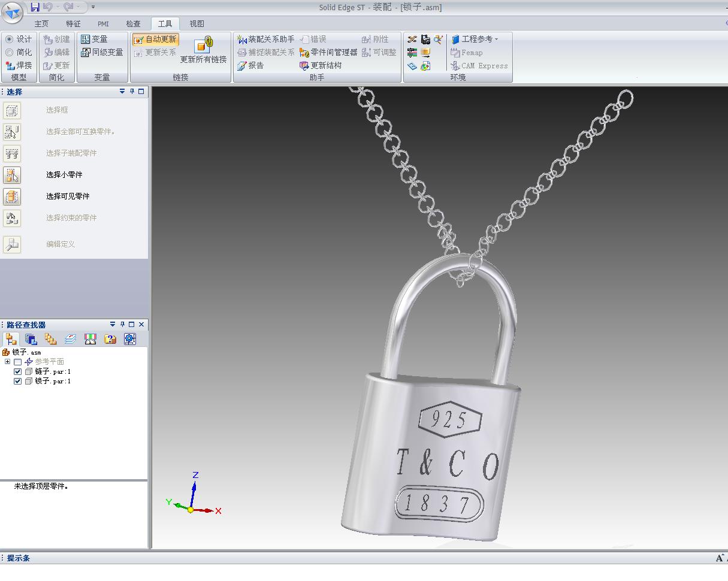The image size is (728, 581).
Task: Switch to the 主页 ribbon tab
Action: pos(41,24)
